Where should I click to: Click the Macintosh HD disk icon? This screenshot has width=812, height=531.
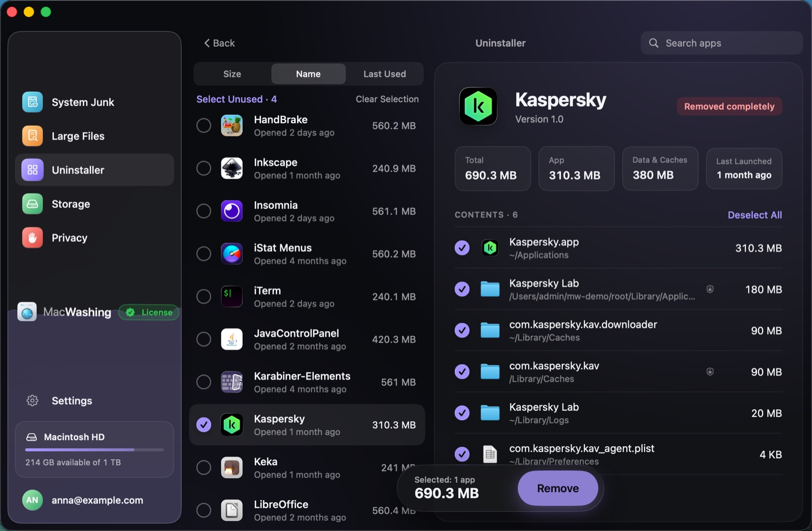(x=31, y=437)
